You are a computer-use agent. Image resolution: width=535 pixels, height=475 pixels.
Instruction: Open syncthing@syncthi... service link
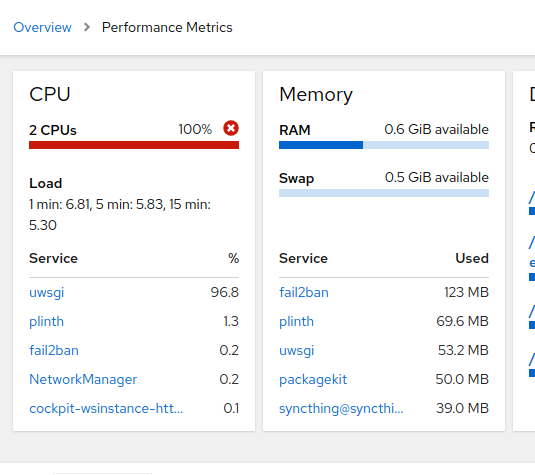coord(341,408)
